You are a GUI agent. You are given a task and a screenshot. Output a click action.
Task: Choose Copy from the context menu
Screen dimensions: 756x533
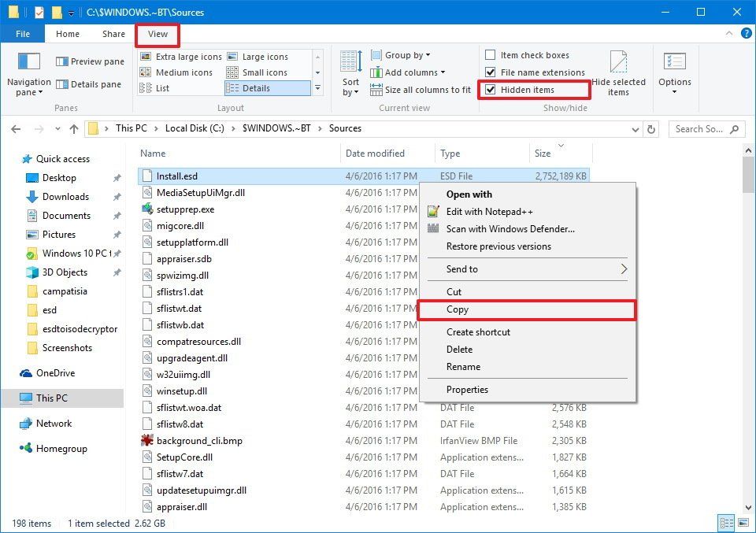coord(458,309)
